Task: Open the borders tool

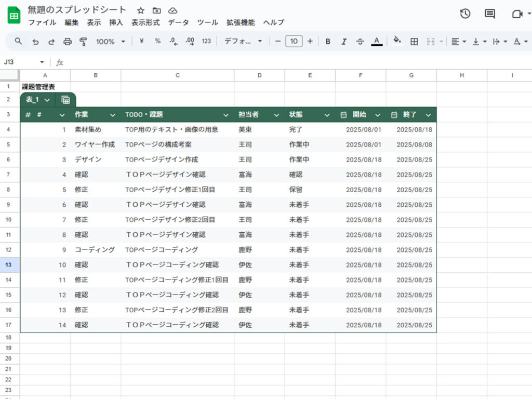Action: tap(414, 42)
